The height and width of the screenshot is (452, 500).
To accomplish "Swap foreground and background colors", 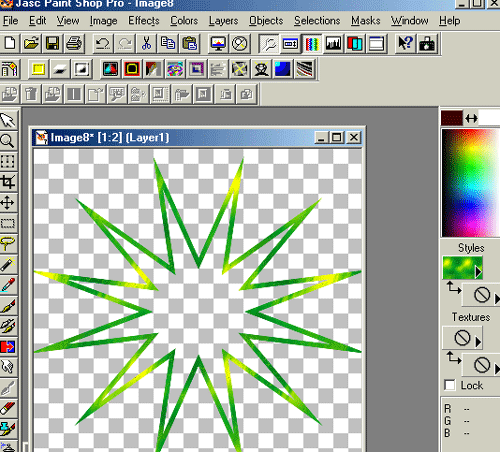I will click(471, 118).
